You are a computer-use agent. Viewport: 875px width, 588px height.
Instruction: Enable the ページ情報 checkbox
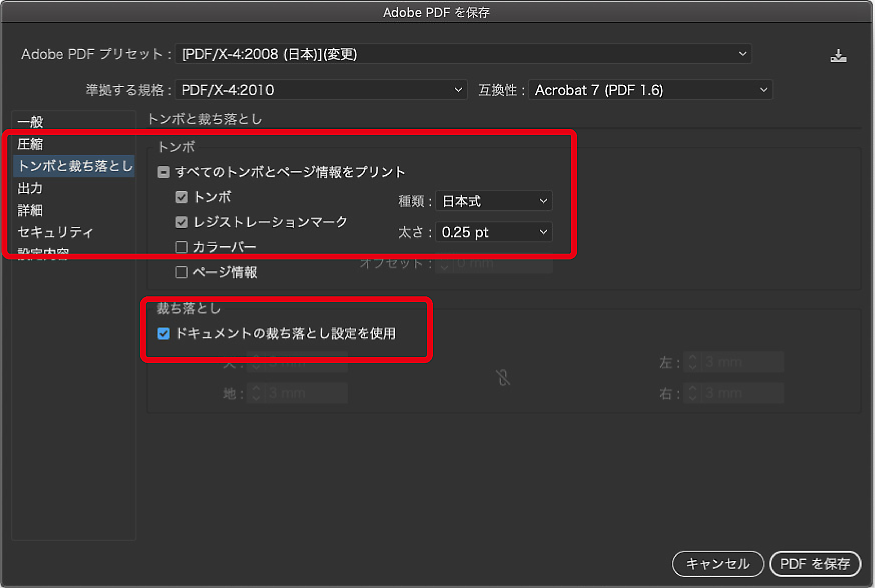pos(182,272)
